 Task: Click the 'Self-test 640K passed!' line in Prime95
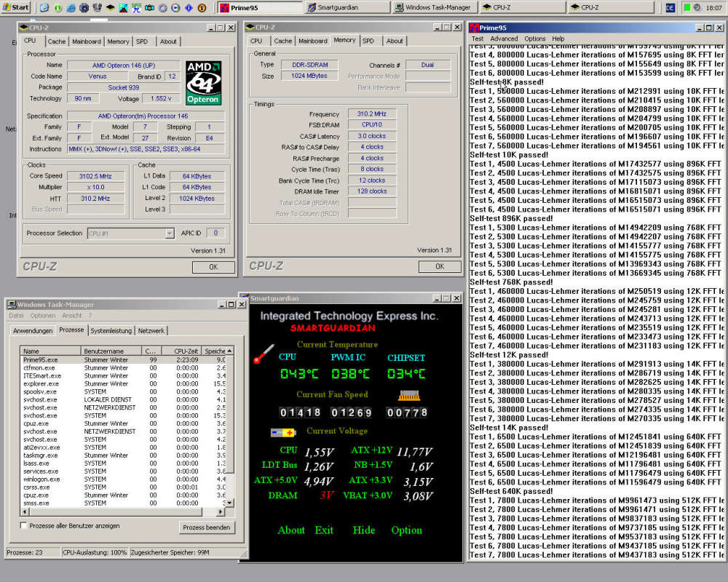511,491
